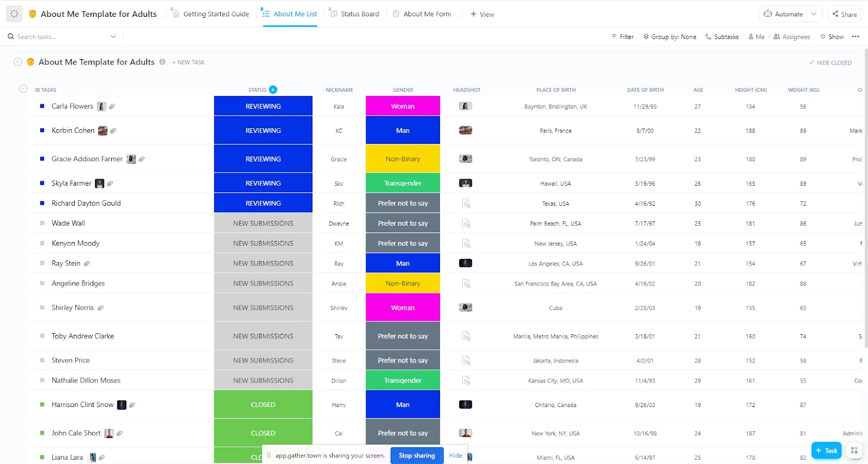868x464 pixels.
Task: Click the Assignees filter icon
Action: (x=777, y=37)
